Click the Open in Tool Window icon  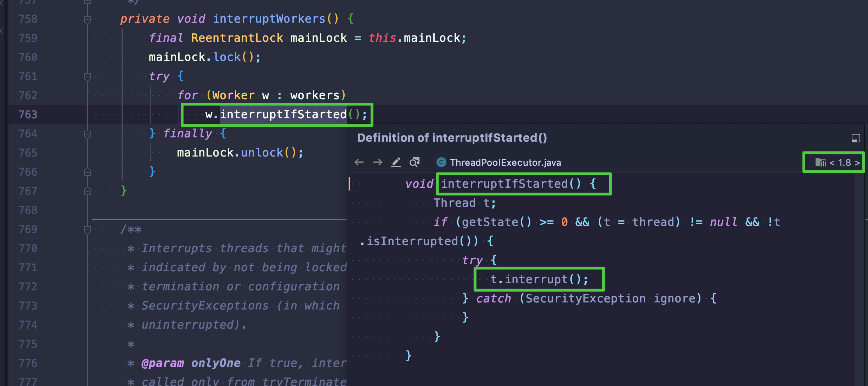pos(856,138)
